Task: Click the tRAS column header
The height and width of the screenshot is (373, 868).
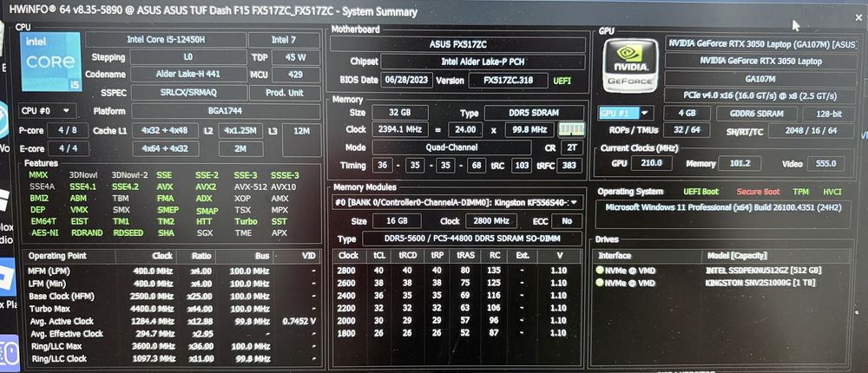Action: [464, 256]
